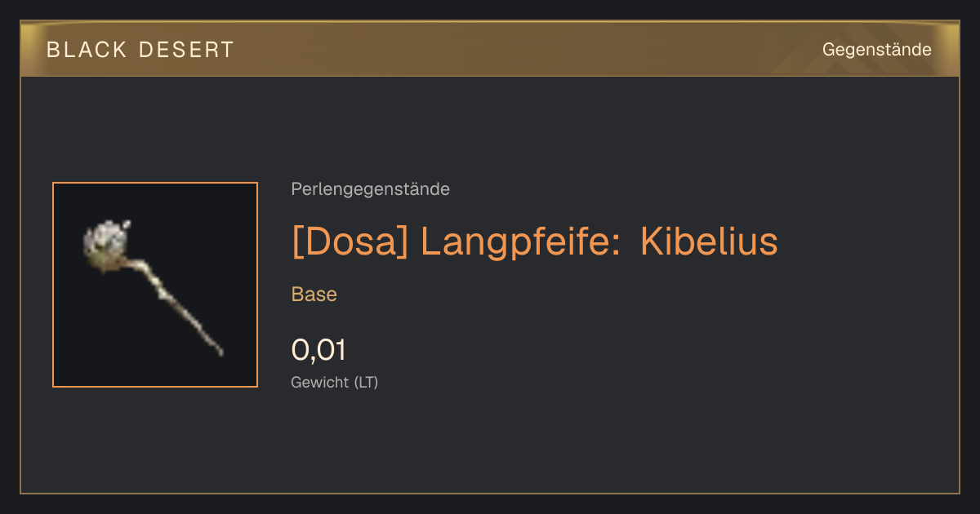Open the BLACK DESERT logo link
The width and height of the screenshot is (980, 514).
click(140, 50)
